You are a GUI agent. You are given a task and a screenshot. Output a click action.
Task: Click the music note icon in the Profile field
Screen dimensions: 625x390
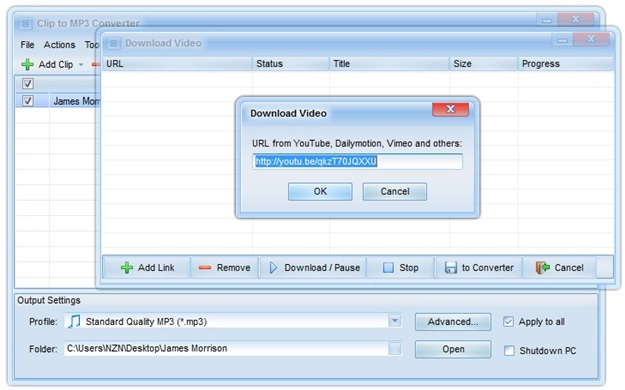coord(74,321)
